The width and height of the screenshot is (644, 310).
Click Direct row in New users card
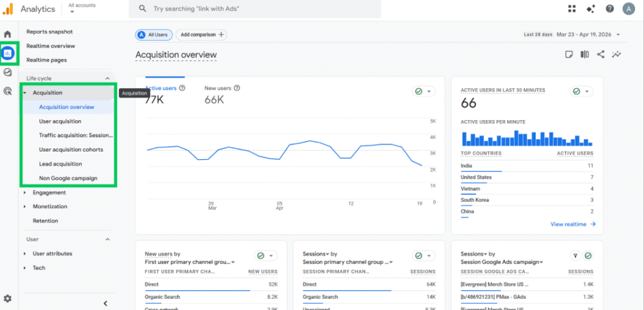coord(211,284)
